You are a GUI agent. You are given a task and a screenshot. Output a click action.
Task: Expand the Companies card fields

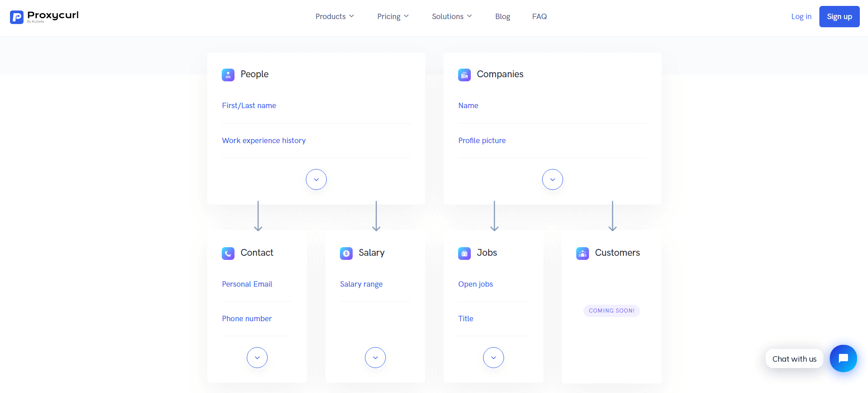click(553, 179)
